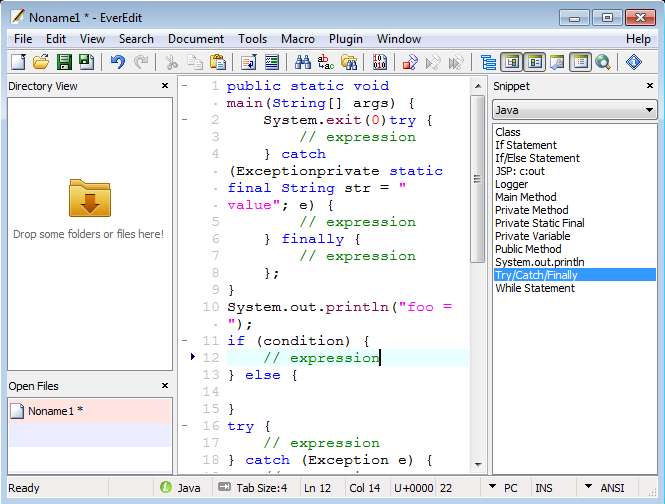Paste from clipboard icon
The height and width of the screenshot is (504, 665).
pos(218,62)
